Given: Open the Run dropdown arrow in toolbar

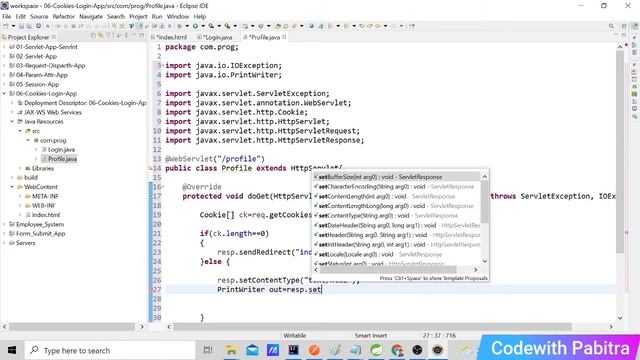Looking at the screenshot, I should [203, 26].
